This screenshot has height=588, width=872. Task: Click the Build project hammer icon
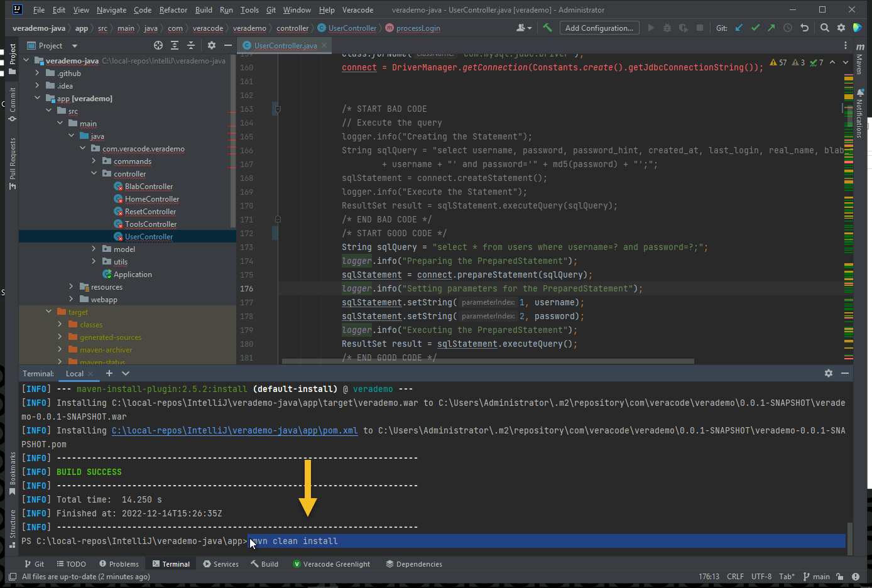(x=548, y=28)
